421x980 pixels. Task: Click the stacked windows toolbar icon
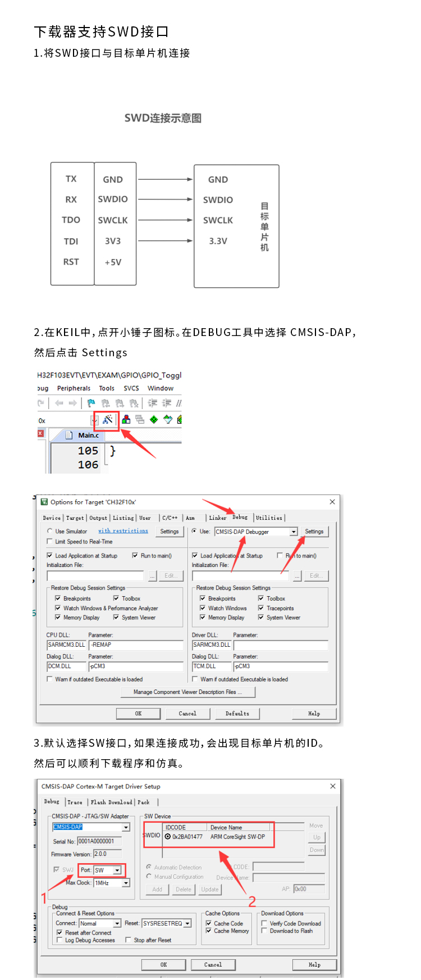140,419
